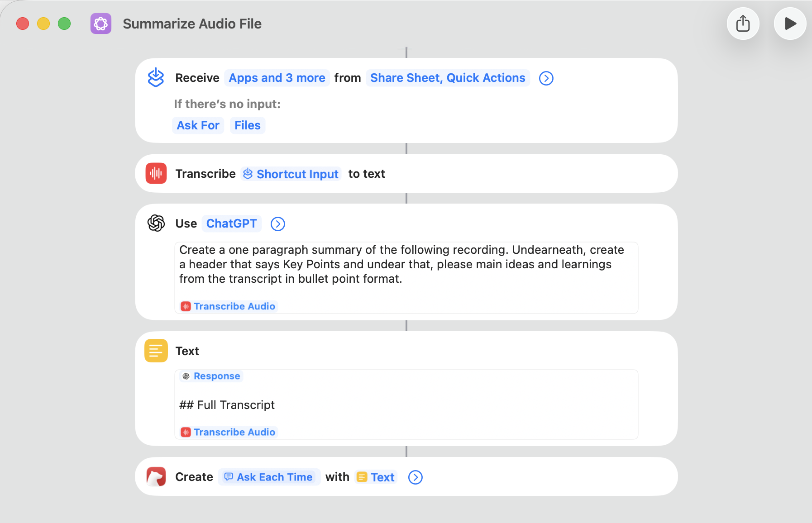Click the Receive input action icon
The height and width of the screenshot is (523, 812).
click(156, 78)
